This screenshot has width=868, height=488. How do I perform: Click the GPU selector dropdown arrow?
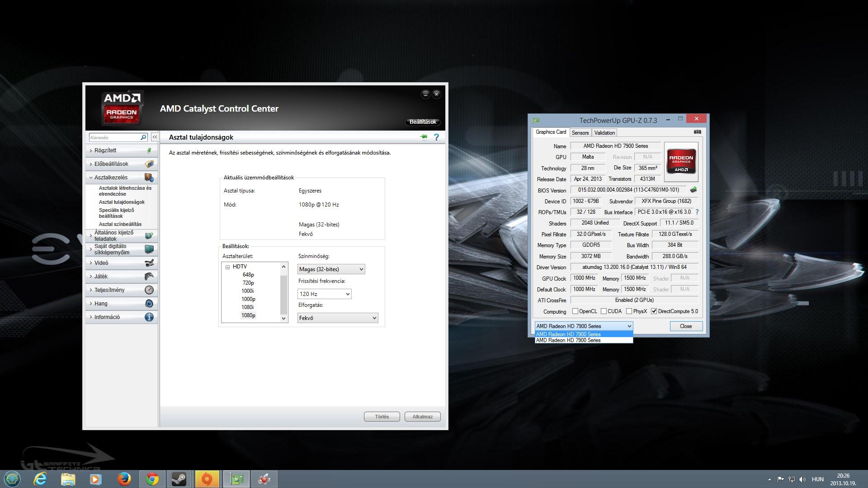click(x=629, y=326)
